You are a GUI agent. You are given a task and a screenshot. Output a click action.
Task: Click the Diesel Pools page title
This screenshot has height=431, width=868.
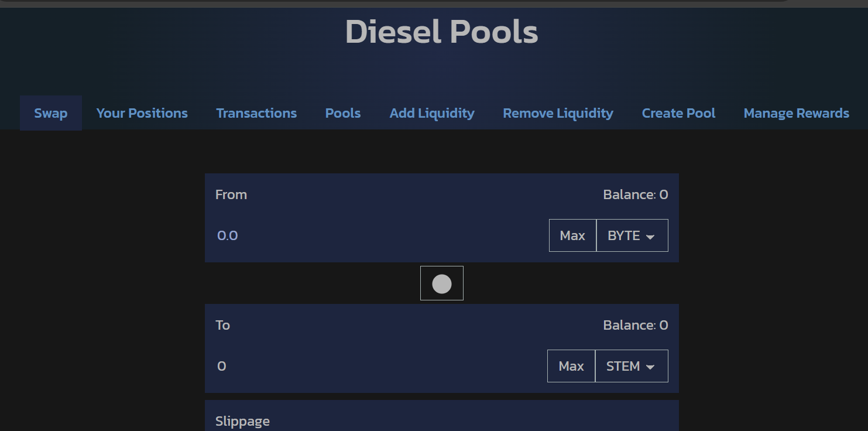pyautogui.click(x=441, y=32)
